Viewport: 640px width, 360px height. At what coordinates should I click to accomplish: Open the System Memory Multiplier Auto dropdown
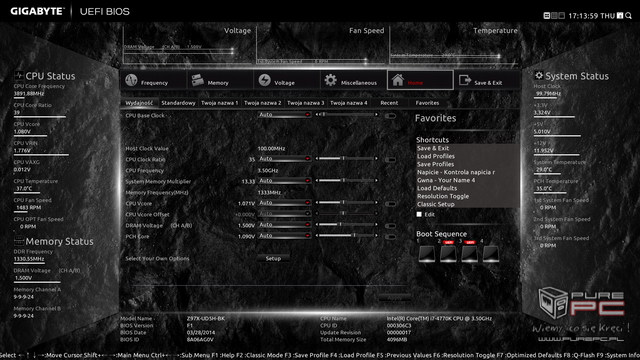pos(284,181)
